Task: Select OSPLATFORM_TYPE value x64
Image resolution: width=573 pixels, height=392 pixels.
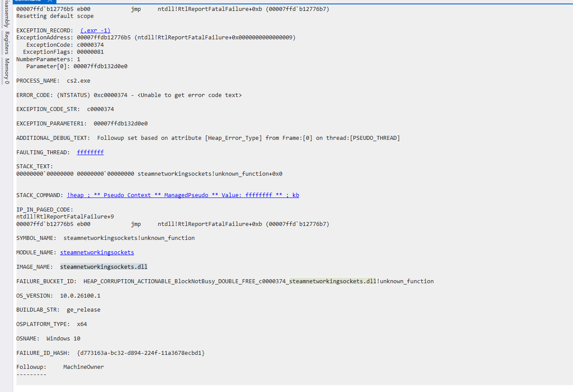Action: [x=82, y=324]
